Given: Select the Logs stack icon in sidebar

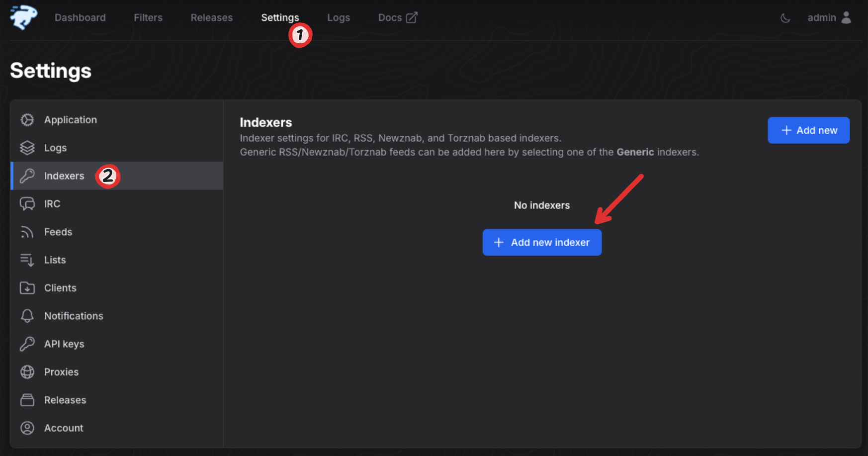Looking at the screenshot, I should pos(27,148).
